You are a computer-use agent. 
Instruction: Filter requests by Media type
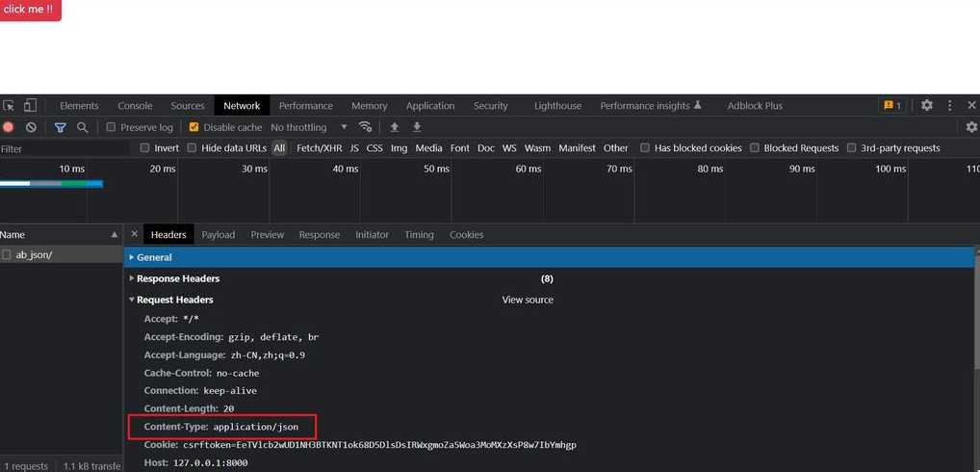(x=428, y=148)
